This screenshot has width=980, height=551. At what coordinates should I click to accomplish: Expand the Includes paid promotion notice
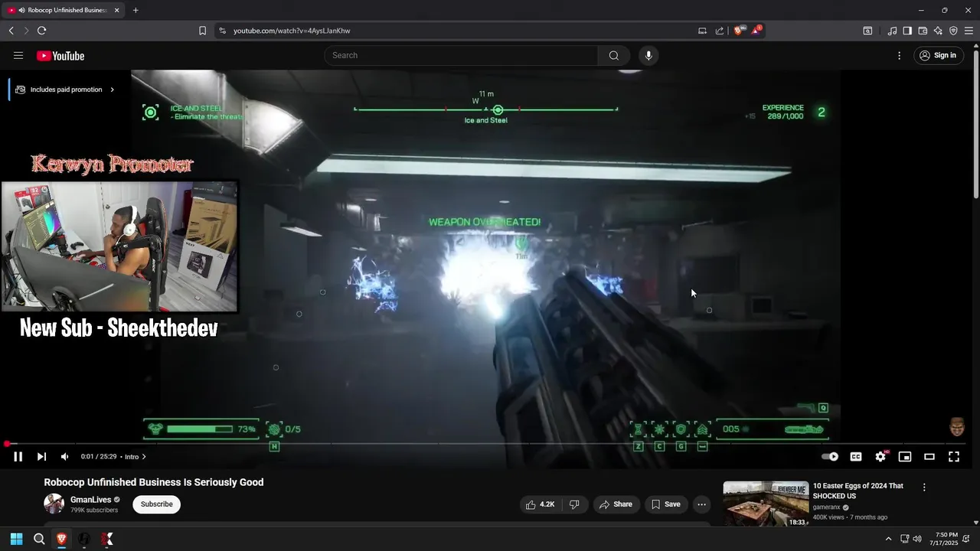click(x=65, y=90)
